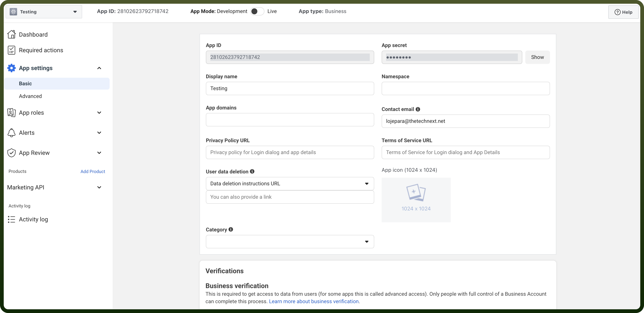Screen dimensions: 644x313
Task: Open the Data deletion instructions URL dropdown
Action: coord(290,184)
